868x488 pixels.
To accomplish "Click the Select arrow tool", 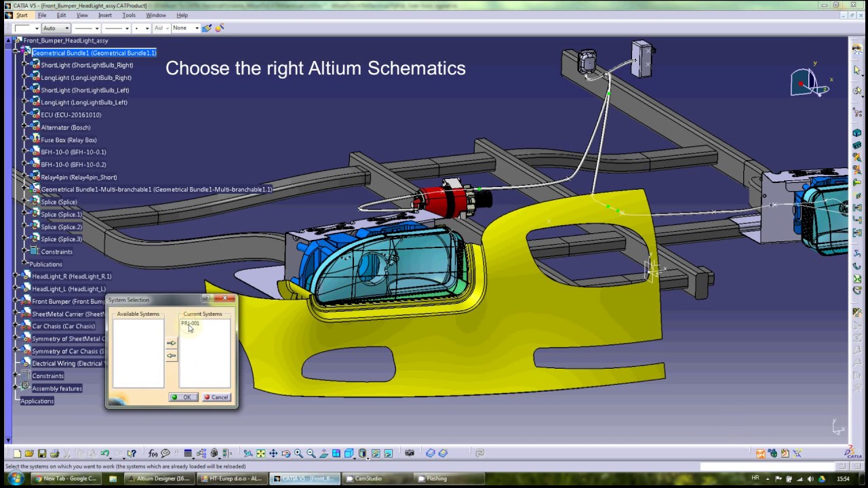I will [857, 70].
